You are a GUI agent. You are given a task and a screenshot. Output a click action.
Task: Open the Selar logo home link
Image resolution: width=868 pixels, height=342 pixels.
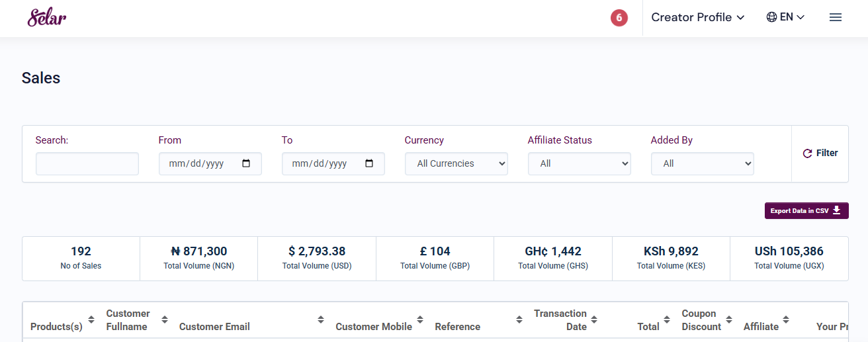click(47, 17)
